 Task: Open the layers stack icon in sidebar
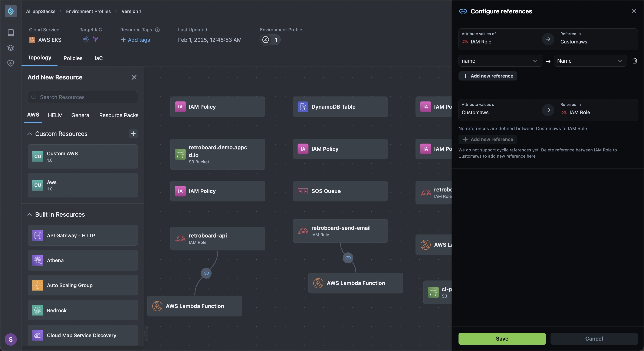point(10,48)
